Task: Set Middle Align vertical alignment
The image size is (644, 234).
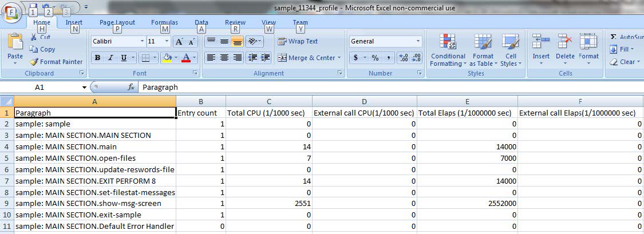Action: [224, 41]
